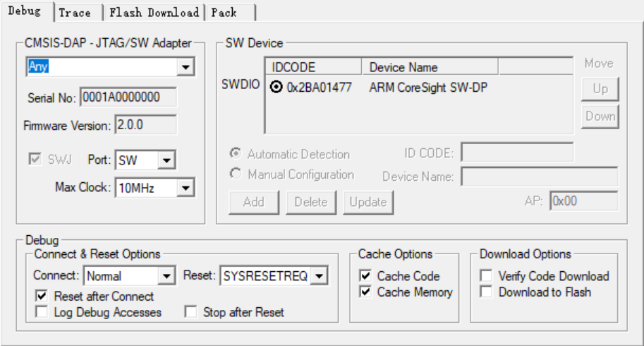The image size is (644, 346).
Task: Enable Download to Flash checkbox
Action: (x=486, y=292)
